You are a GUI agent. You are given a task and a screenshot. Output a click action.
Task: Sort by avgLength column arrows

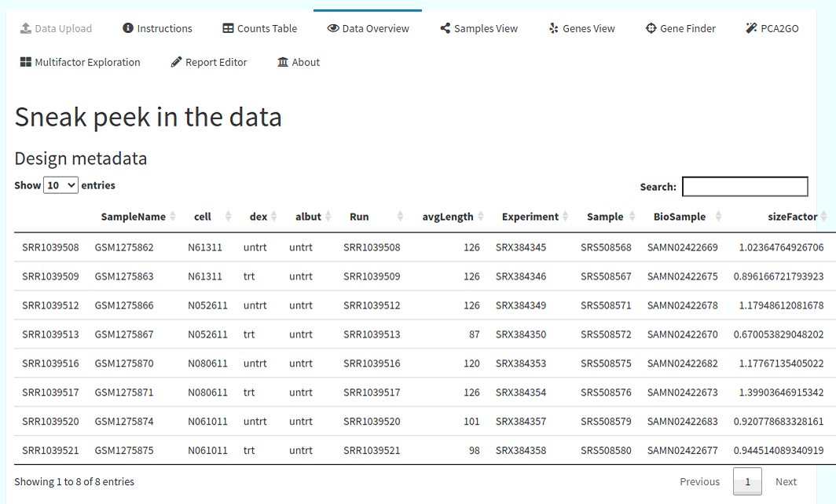(x=480, y=217)
